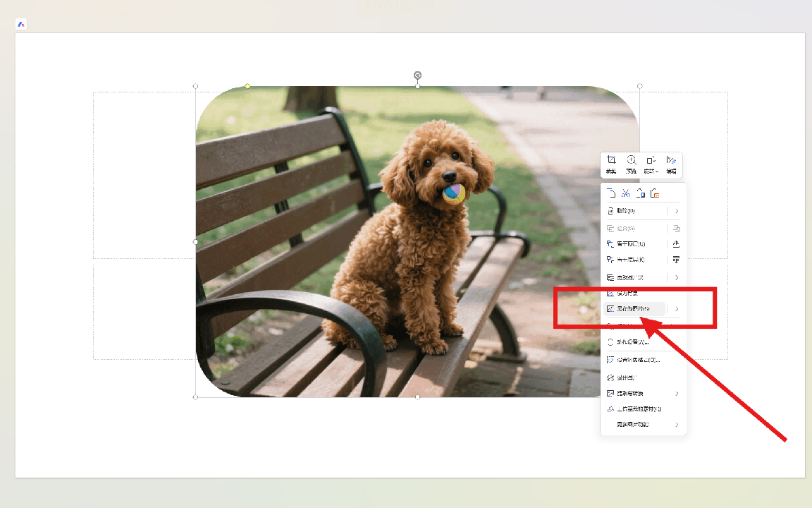Click the Cut scissors icon
The width and height of the screenshot is (812, 508).
tap(626, 193)
